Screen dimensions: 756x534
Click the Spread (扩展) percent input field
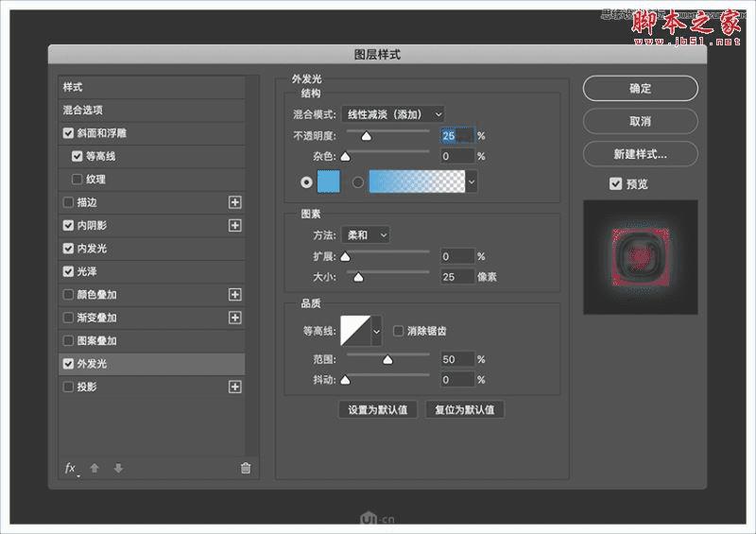coord(457,257)
